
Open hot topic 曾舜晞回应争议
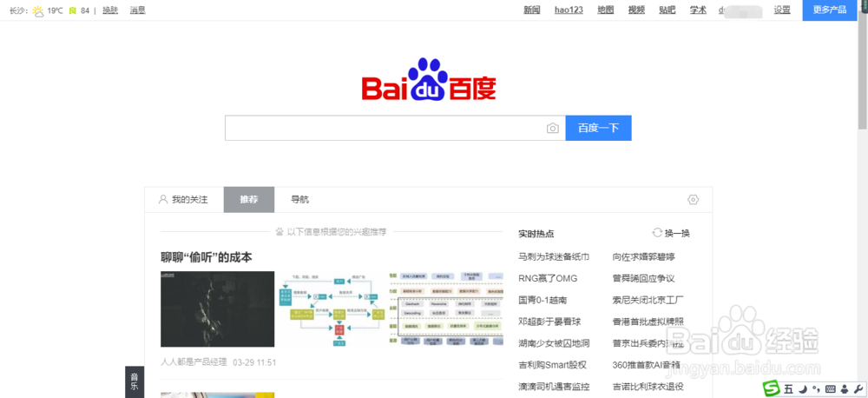(x=644, y=278)
